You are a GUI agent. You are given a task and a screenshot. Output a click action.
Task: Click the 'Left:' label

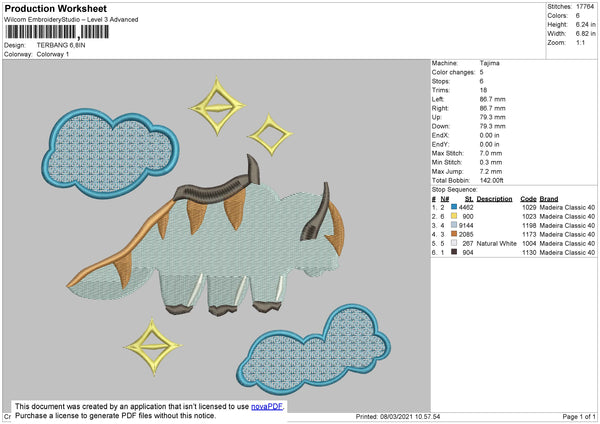[x=438, y=99]
